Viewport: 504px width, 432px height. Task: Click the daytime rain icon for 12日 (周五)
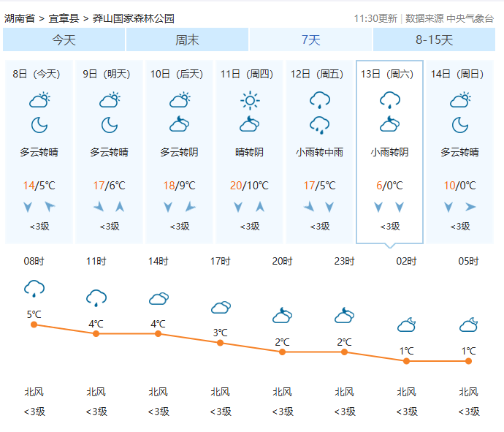tap(320, 99)
